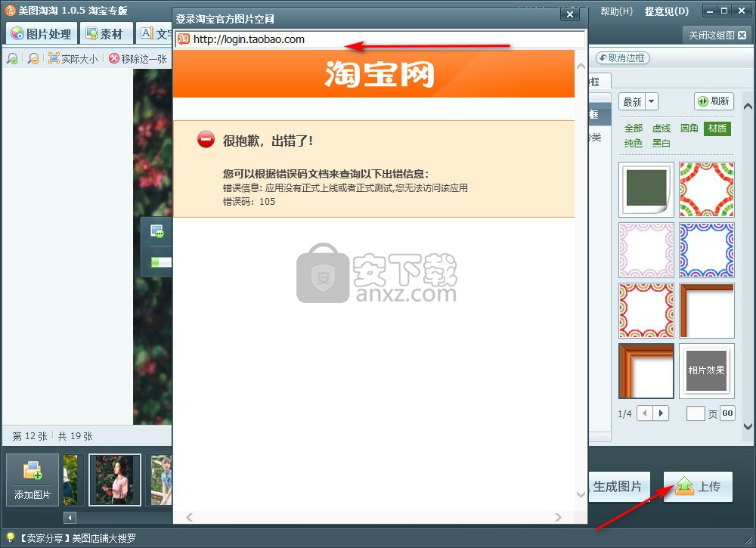Select the 全部 frame filter
Screen dimensions: 756x548
click(634, 128)
